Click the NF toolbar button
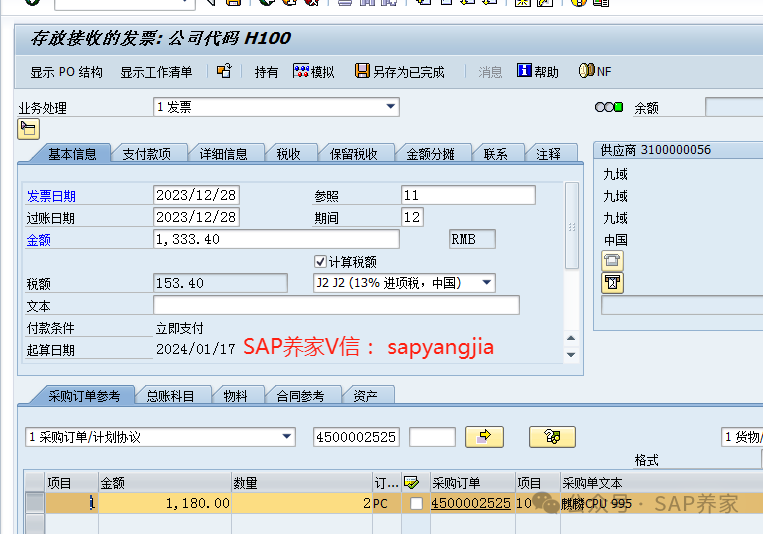This screenshot has height=534, width=763. pos(595,71)
